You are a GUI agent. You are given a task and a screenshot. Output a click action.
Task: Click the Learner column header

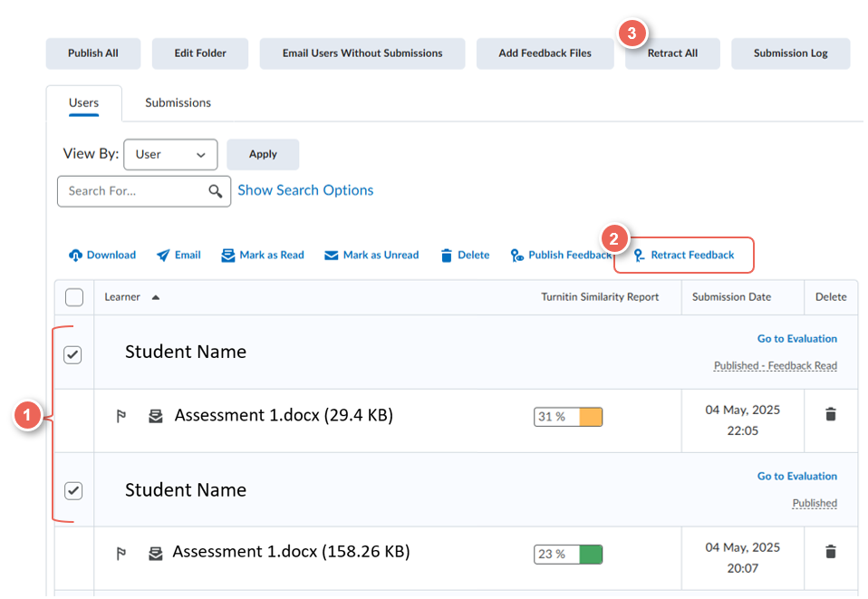point(122,297)
